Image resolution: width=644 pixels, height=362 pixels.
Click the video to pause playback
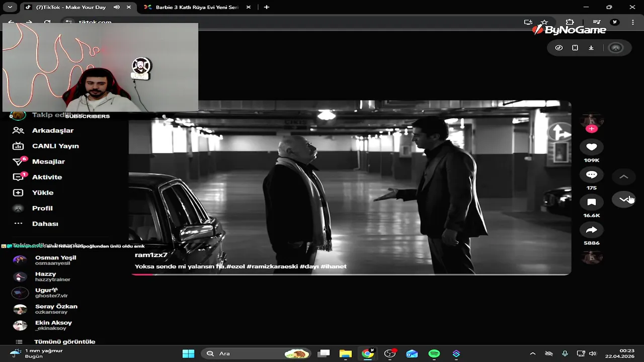[350, 187]
